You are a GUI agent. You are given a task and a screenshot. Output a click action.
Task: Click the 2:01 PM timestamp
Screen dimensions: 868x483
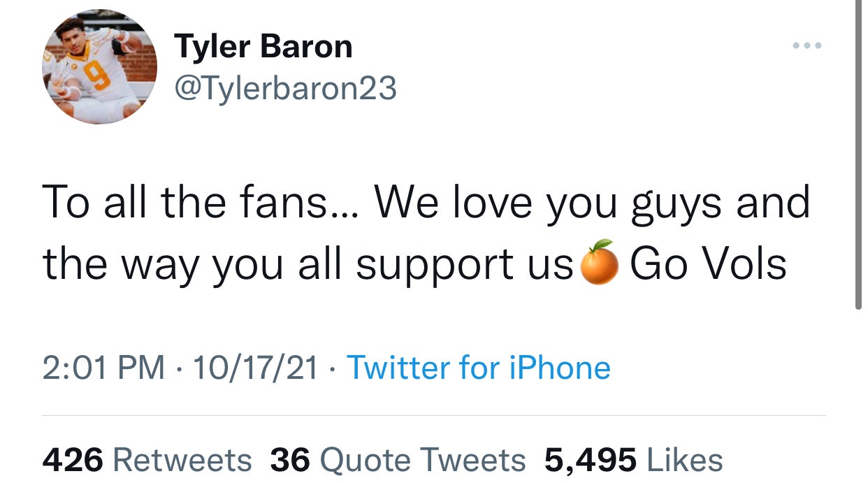point(103,367)
